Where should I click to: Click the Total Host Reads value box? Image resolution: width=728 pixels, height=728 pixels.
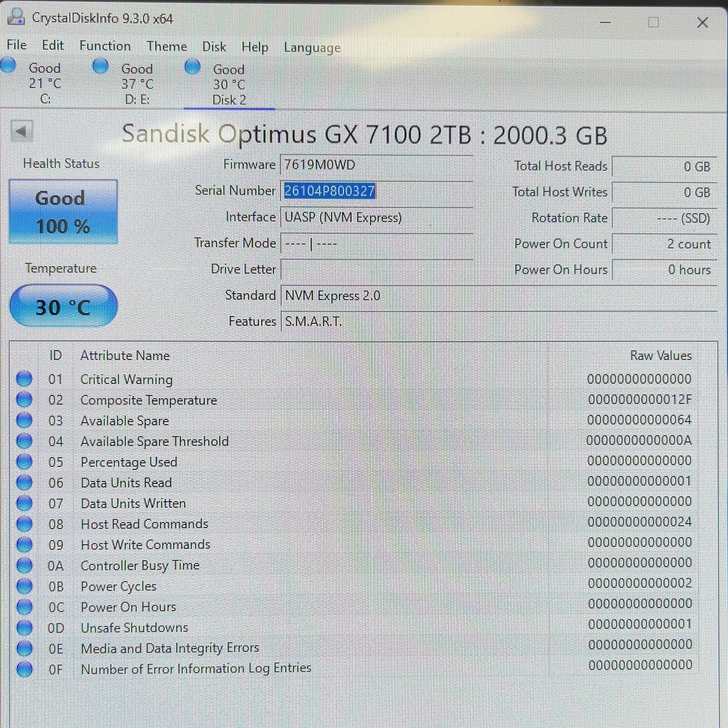[664, 166]
